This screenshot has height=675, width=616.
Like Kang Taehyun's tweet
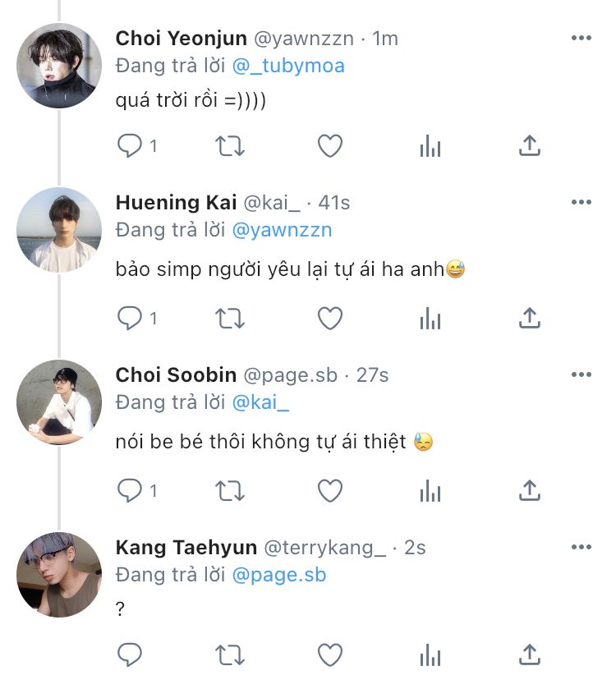329,654
